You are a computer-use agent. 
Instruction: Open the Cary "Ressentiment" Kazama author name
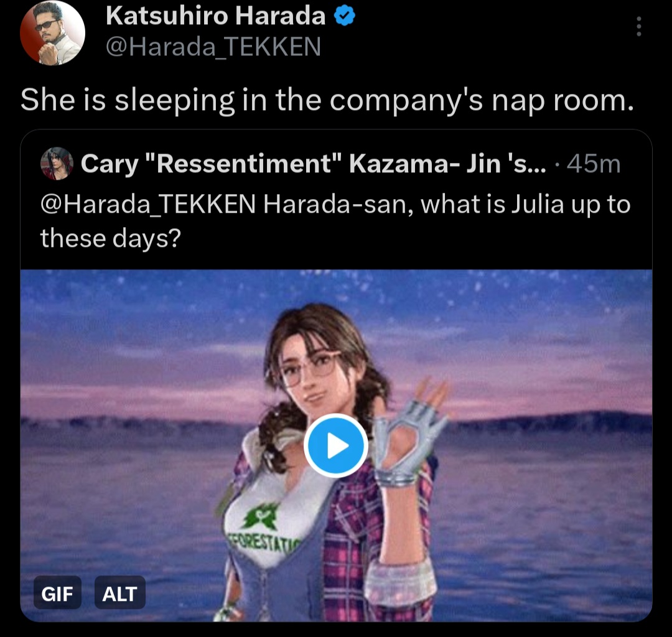313,164
